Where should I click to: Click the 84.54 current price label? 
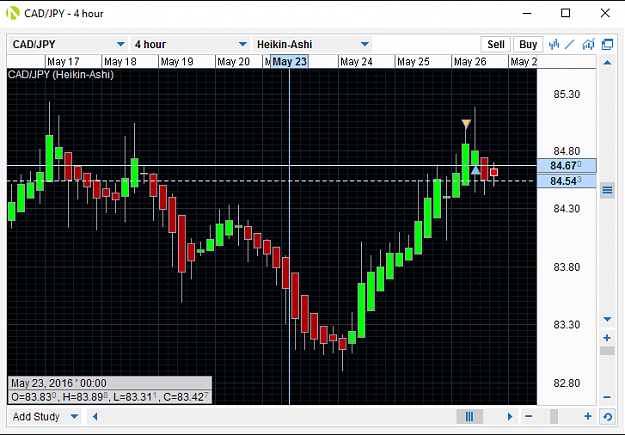coord(566,181)
